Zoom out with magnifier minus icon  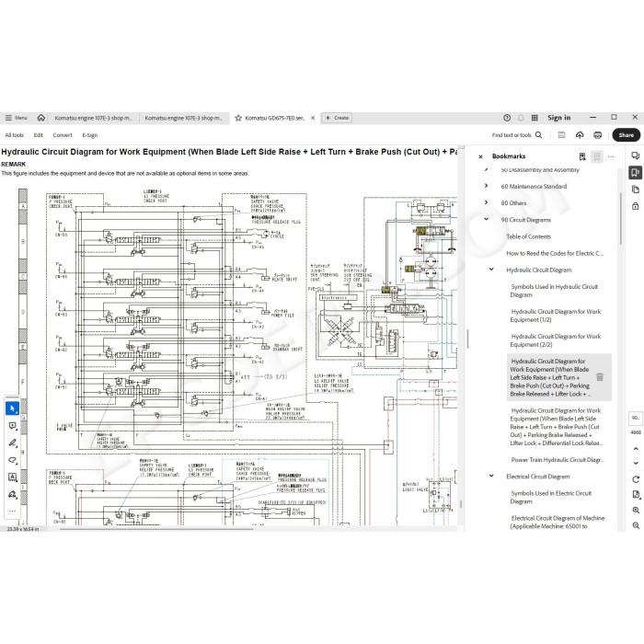(x=636, y=525)
